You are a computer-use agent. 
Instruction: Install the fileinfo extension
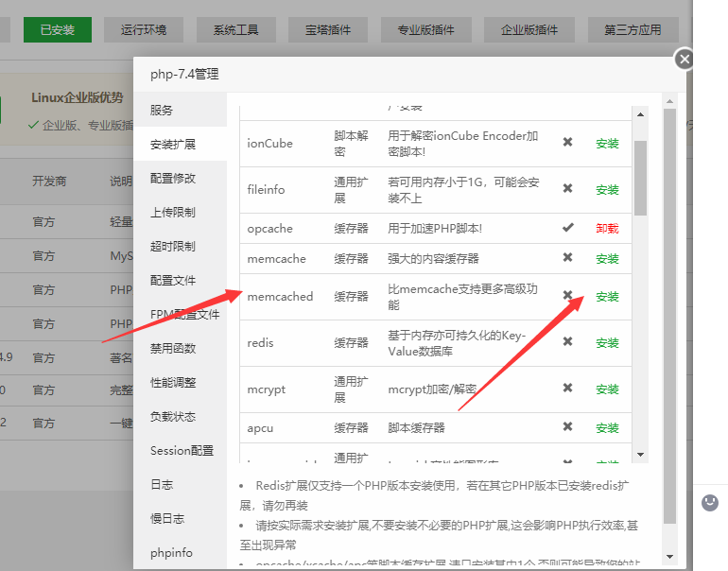[607, 190]
